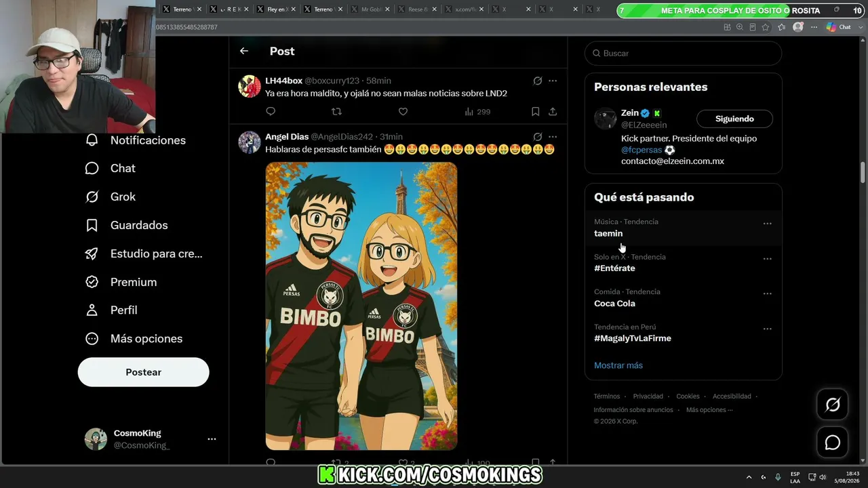Viewport: 868px width, 488px height.
Task: Click the Buscar search field
Action: pyautogui.click(x=684, y=53)
